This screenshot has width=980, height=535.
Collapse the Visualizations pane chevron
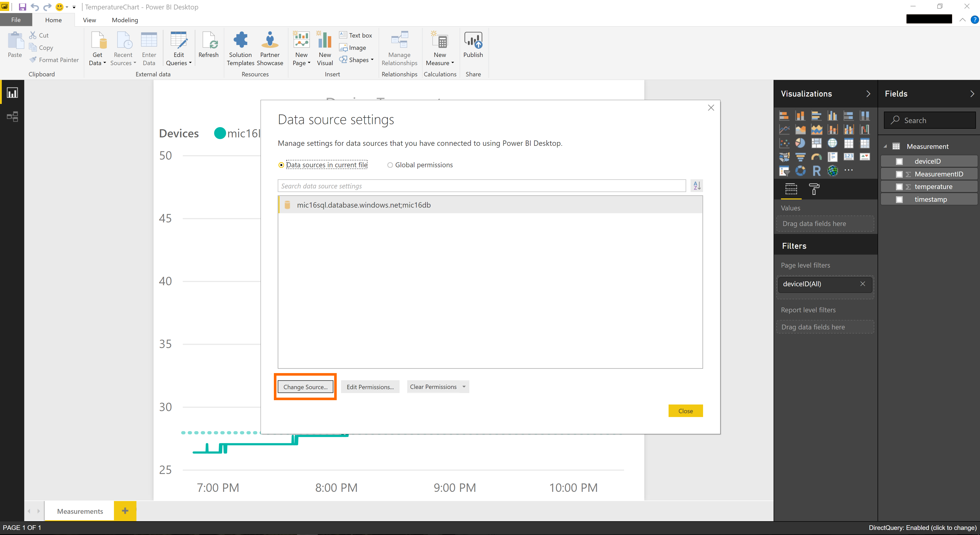tap(868, 94)
